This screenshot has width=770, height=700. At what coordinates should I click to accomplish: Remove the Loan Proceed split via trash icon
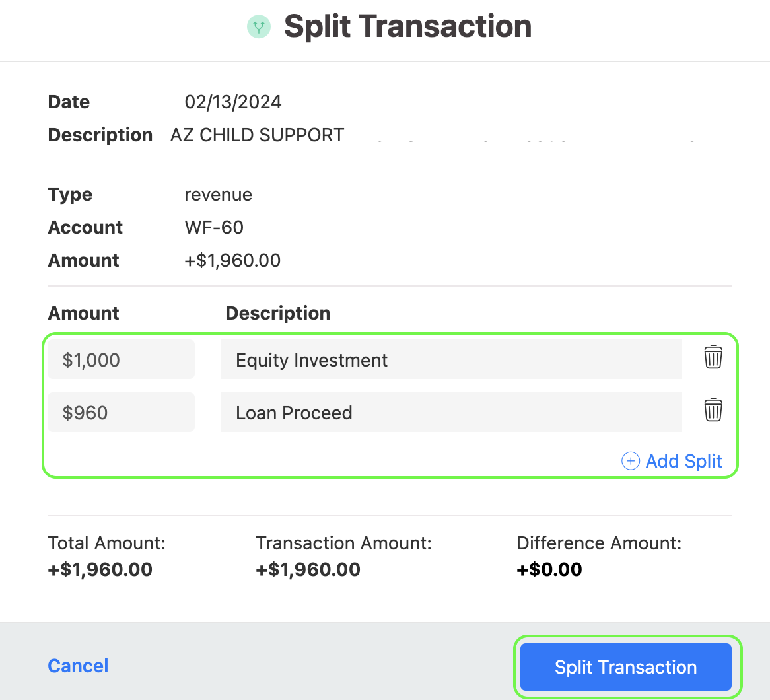tap(713, 410)
